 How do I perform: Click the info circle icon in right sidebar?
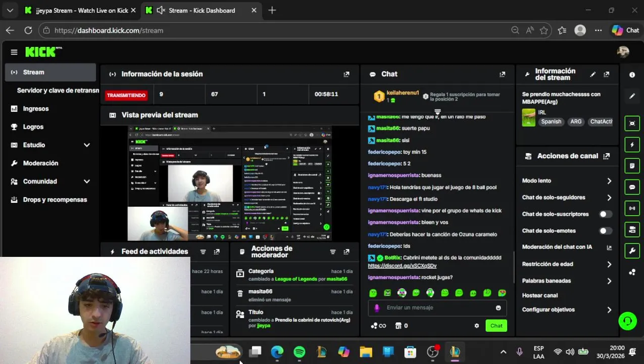point(632,75)
